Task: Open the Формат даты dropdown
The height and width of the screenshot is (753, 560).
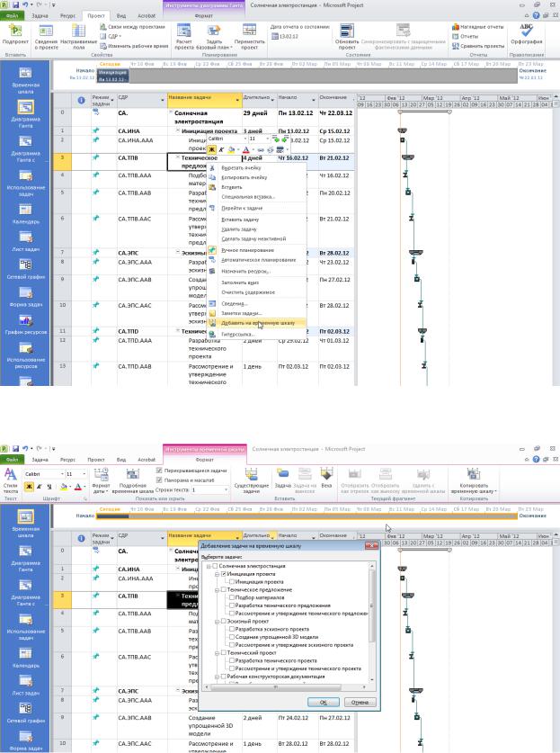Action: coord(102,480)
